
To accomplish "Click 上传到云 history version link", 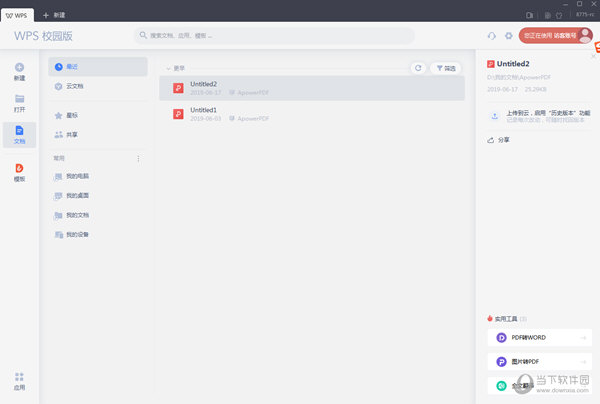I will coord(548,113).
